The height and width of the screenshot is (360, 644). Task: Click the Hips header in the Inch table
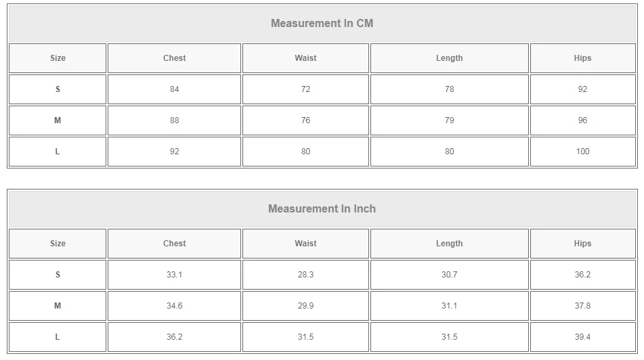[582, 244]
